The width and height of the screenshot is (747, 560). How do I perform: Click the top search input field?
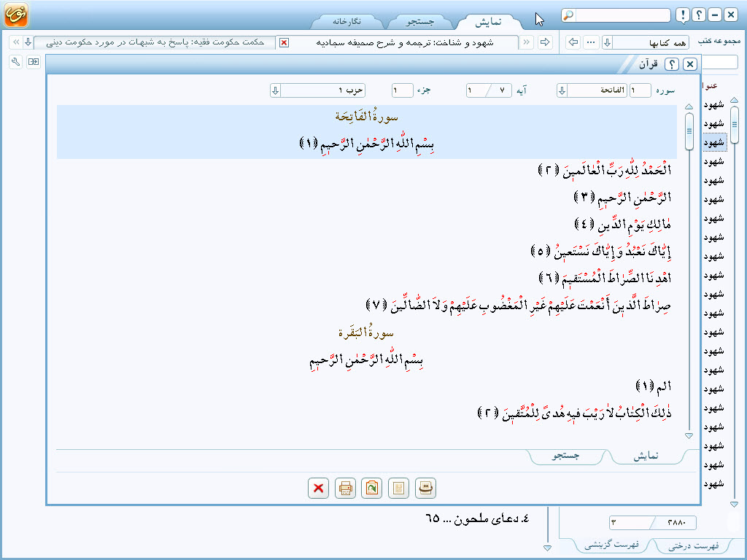pyautogui.click(x=622, y=15)
